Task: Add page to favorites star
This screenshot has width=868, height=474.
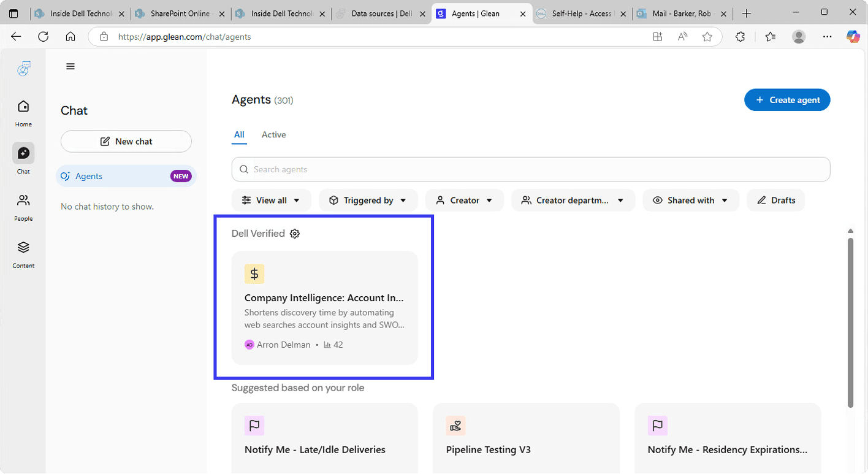Action: [707, 37]
